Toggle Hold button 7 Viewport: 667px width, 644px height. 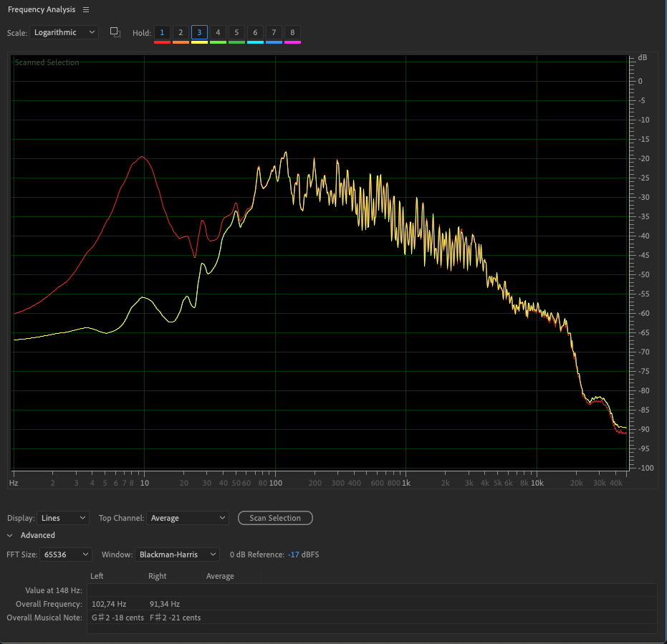[x=274, y=32]
